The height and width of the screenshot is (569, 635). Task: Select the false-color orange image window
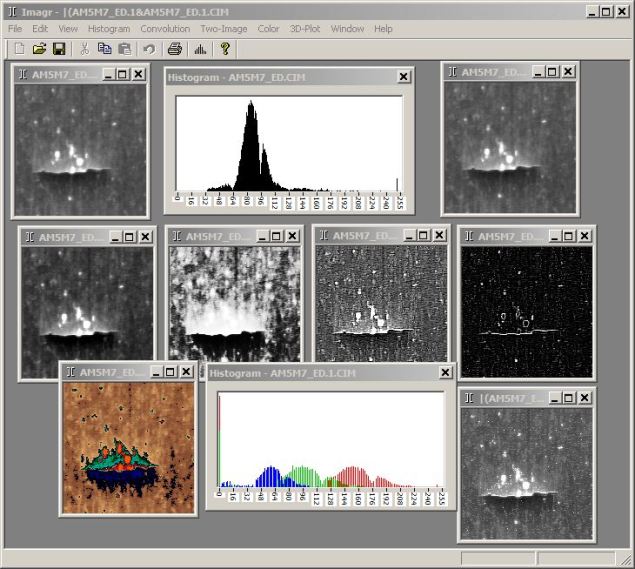click(x=129, y=448)
